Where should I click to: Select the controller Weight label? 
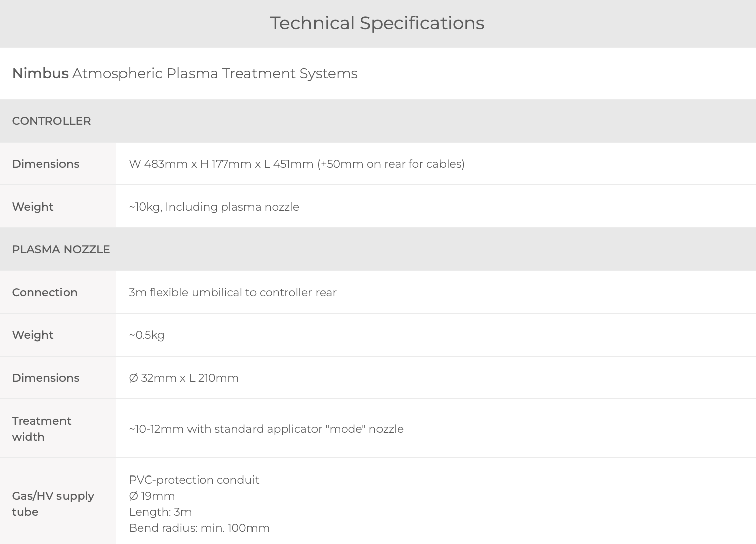point(33,207)
